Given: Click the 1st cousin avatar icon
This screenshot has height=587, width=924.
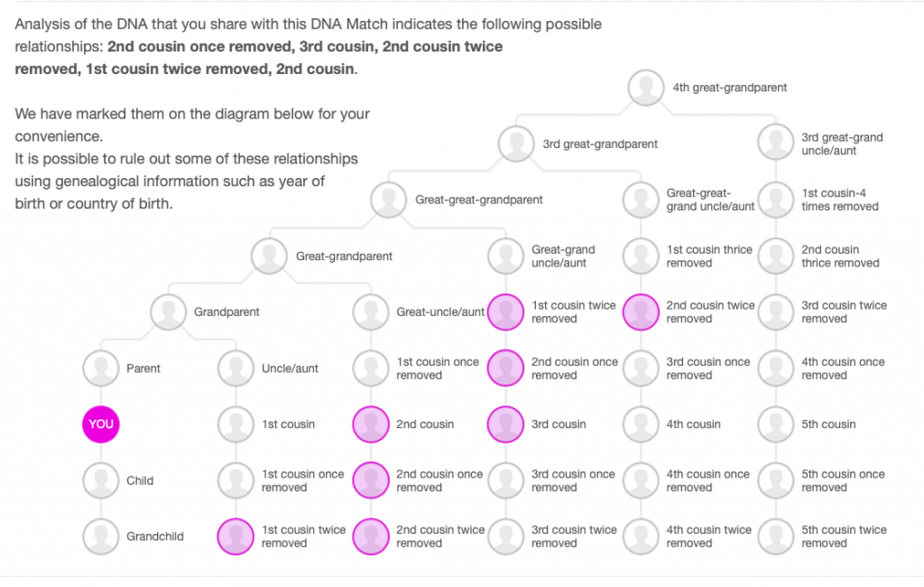Looking at the screenshot, I should pos(236,424).
